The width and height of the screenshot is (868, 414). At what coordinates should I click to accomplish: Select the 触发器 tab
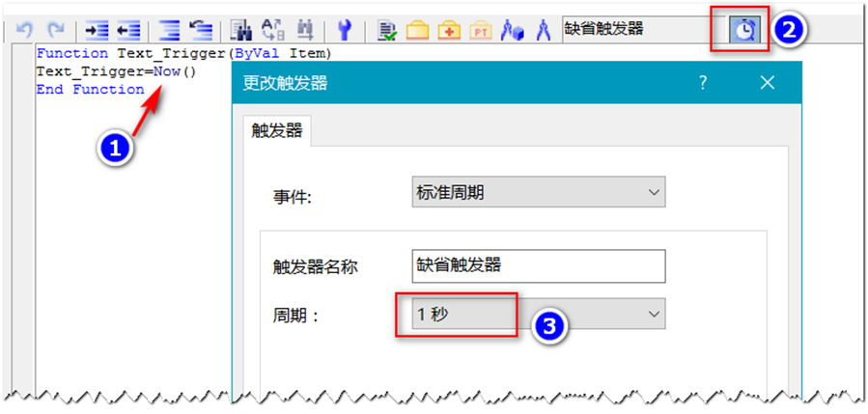(277, 130)
